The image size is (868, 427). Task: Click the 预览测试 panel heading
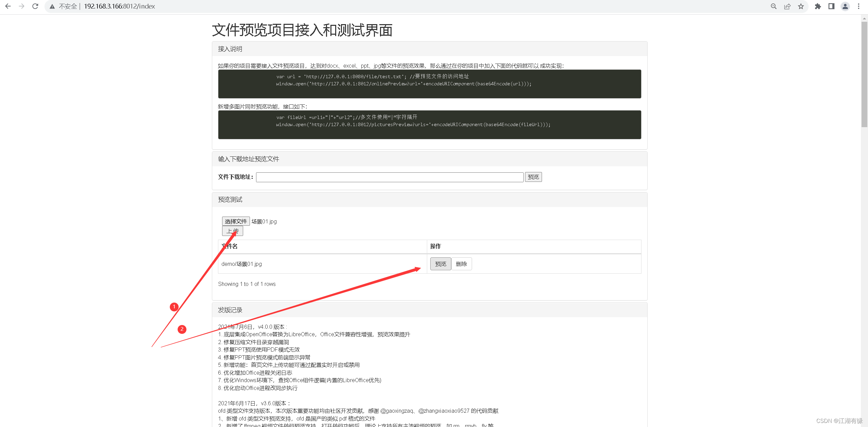coord(430,200)
